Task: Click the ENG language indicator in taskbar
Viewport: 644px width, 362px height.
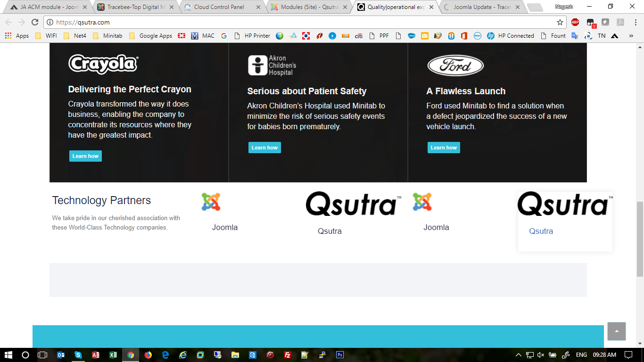Action: pos(581,355)
